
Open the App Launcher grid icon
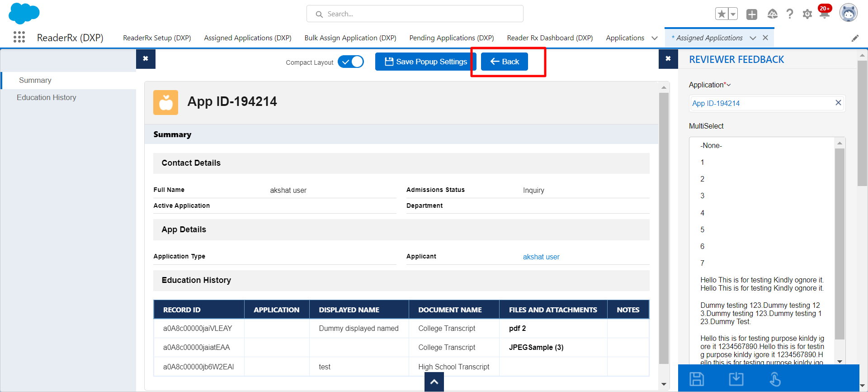tap(19, 37)
